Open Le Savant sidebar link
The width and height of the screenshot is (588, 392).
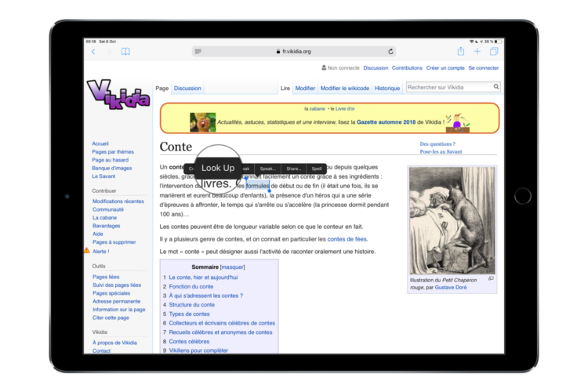[103, 176]
